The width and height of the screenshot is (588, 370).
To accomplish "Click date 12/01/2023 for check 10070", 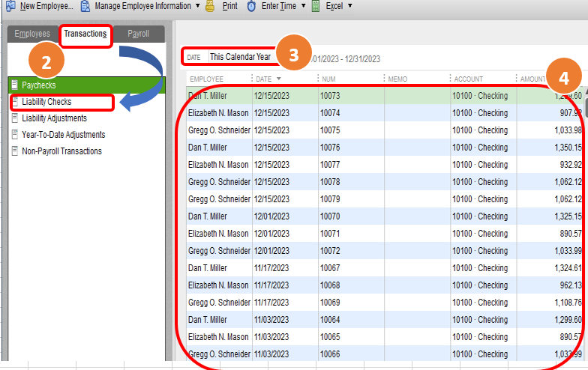I will click(271, 216).
